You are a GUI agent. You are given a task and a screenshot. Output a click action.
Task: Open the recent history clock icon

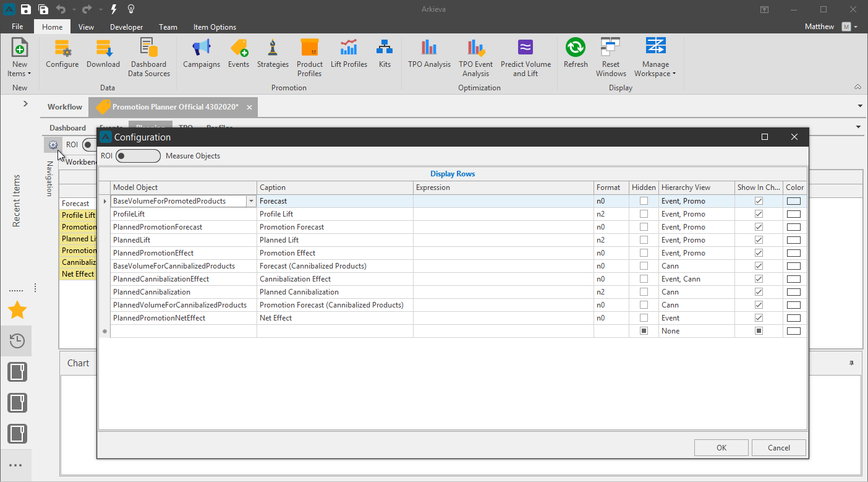click(x=17, y=340)
